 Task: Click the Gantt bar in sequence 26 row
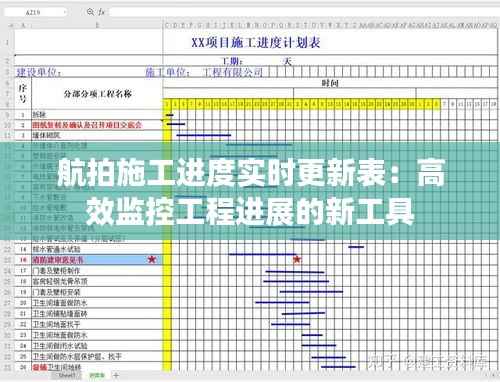point(338,367)
